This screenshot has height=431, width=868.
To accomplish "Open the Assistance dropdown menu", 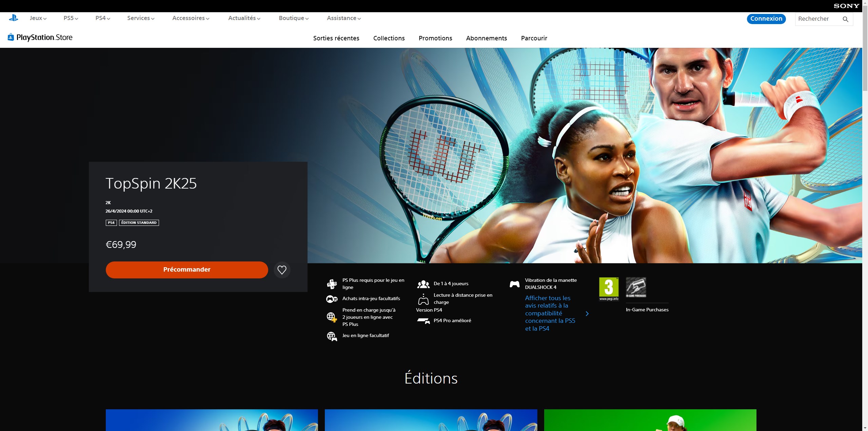I will click(x=343, y=18).
